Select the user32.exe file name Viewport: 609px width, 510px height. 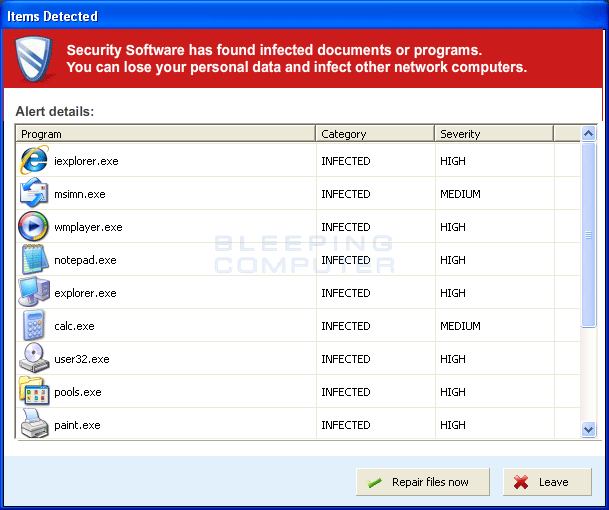[x=82, y=359]
